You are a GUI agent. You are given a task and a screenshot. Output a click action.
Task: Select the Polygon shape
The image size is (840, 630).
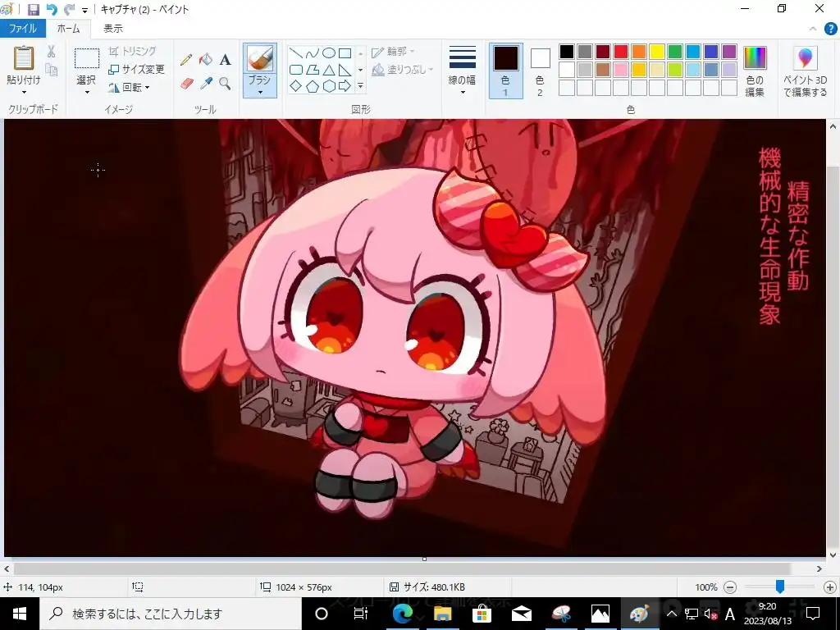pyautogui.click(x=313, y=70)
